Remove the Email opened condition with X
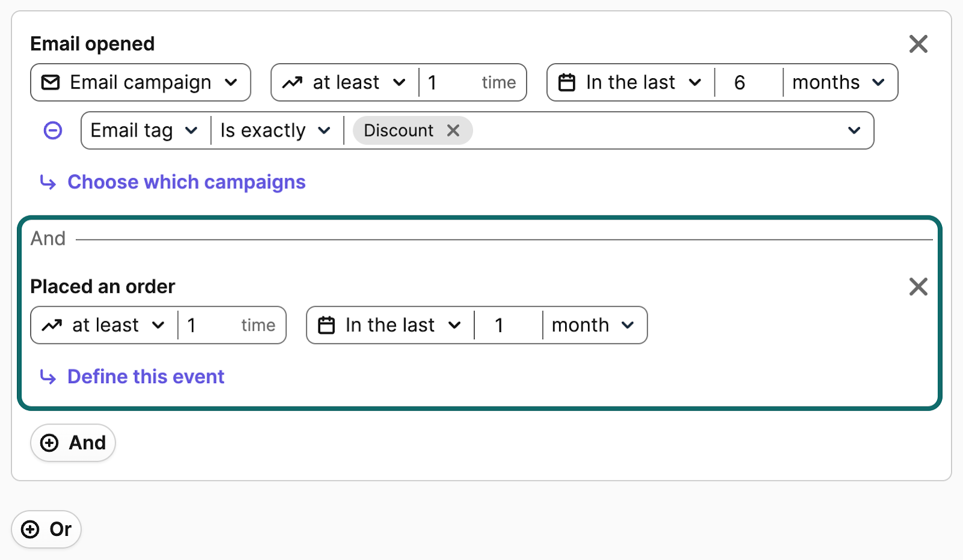Viewport: 963px width, 560px height. point(918,44)
